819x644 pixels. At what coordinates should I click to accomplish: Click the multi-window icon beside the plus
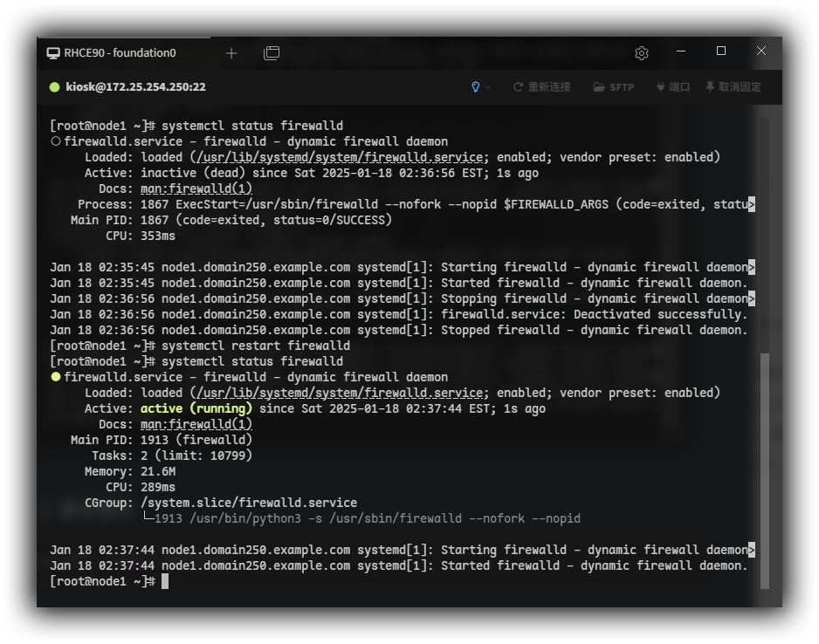[x=272, y=53]
